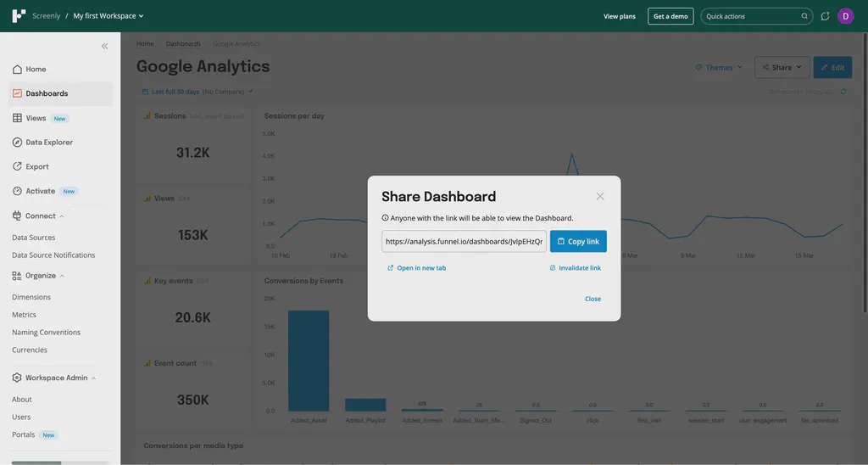
Task: Click Home breadcrumb
Action: [145, 44]
